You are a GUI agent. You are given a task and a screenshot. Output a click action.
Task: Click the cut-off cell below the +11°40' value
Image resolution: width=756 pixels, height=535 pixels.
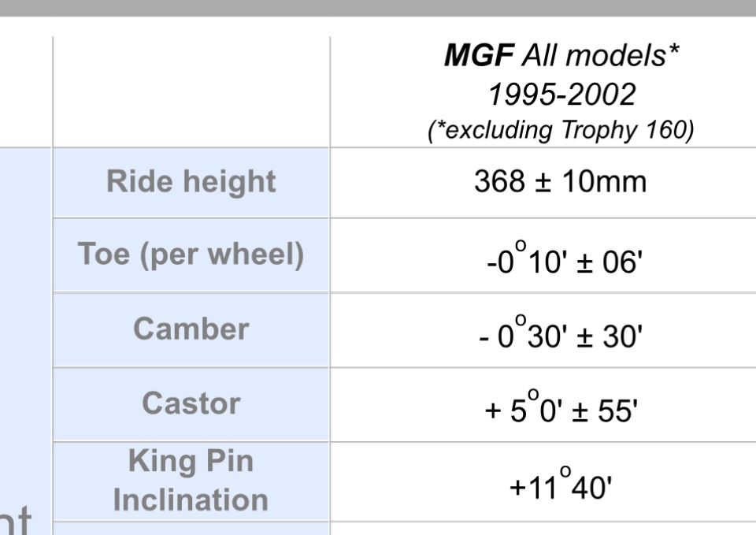(x=542, y=528)
